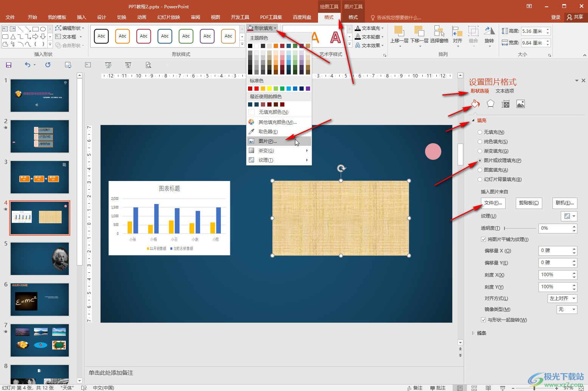Image resolution: width=588 pixels, height=391 pixels.
Task: Open the File (文件) tab
Action: (x=10, y=17)
